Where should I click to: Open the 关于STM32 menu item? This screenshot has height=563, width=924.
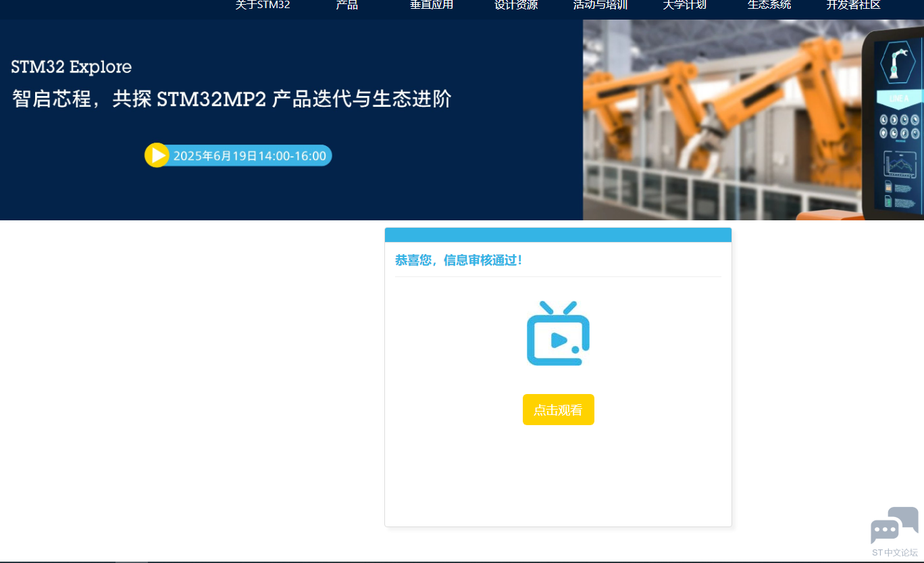[263, 5]
